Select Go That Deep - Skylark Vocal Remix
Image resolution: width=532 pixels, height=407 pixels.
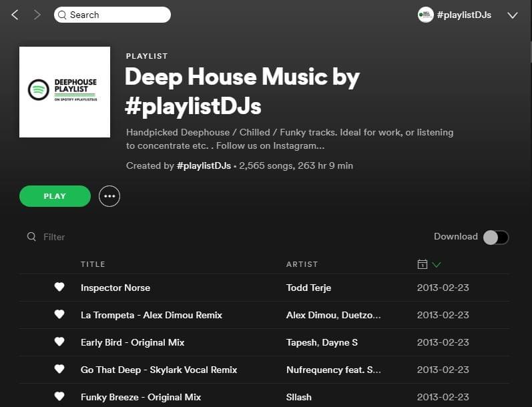[159, 370]
